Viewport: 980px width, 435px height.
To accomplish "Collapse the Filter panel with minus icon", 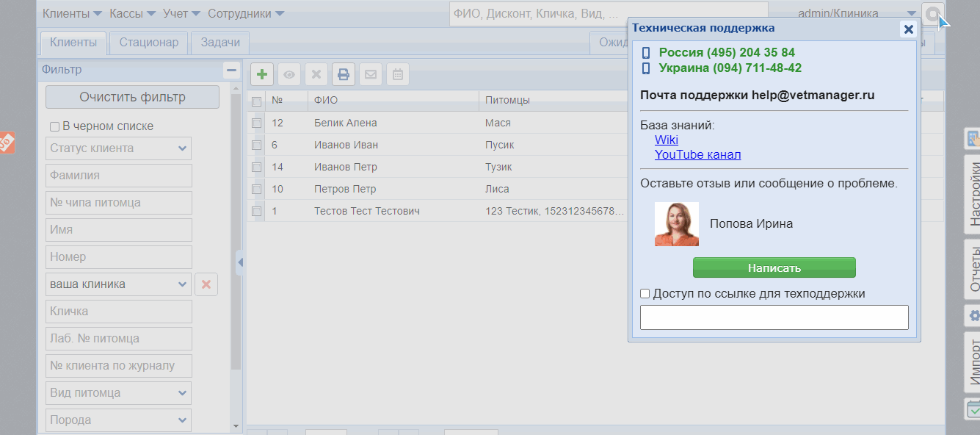I will pos(232,71).
